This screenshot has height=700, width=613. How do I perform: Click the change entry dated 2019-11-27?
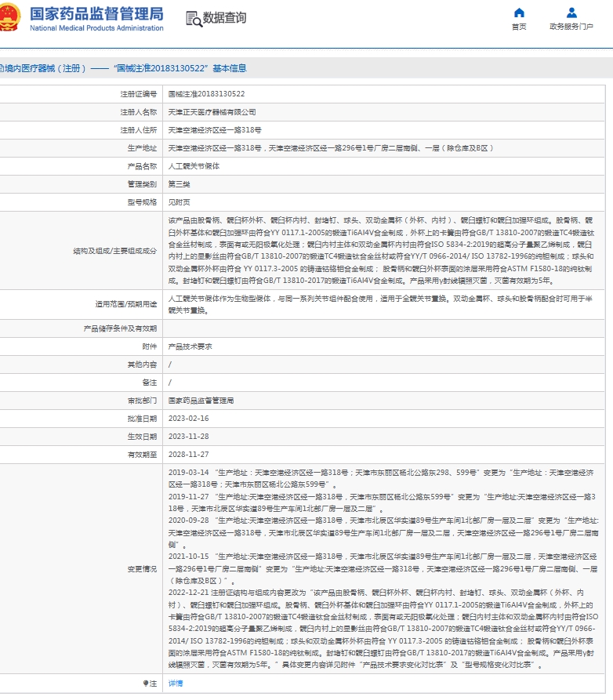pos(383,502)
